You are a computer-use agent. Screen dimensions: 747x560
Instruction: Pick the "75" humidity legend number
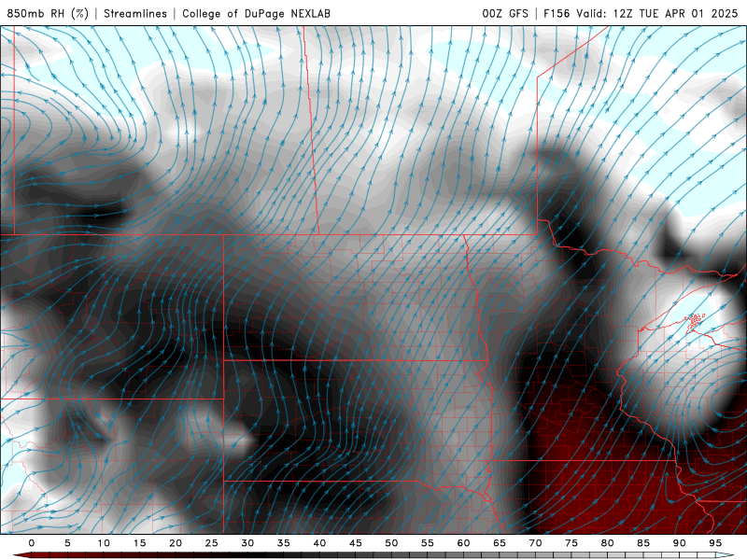click(x=571, y=543)
